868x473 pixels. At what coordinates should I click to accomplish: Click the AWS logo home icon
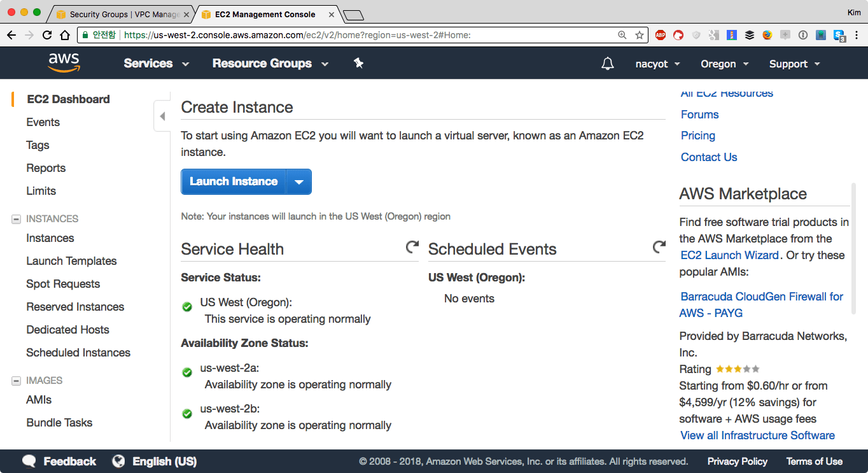point(64,62)
